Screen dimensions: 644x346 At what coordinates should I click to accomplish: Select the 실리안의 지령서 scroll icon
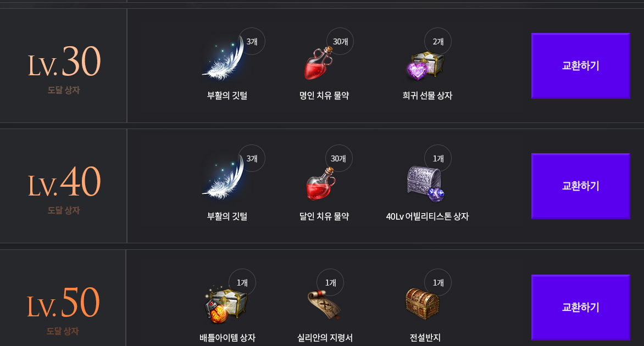pos(324,305)
